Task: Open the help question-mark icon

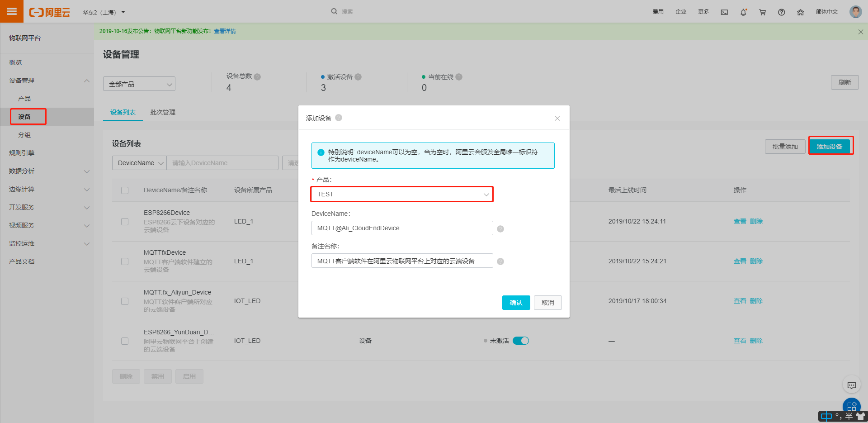Action: (781, 12)
